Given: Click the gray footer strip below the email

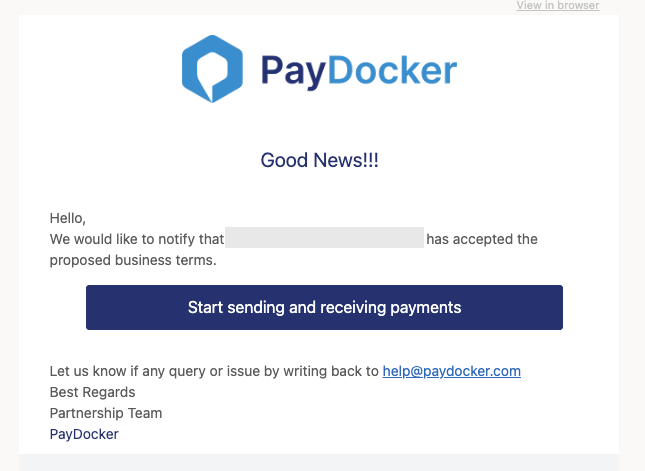Looking at the screenshot, I should coord(319,462).
